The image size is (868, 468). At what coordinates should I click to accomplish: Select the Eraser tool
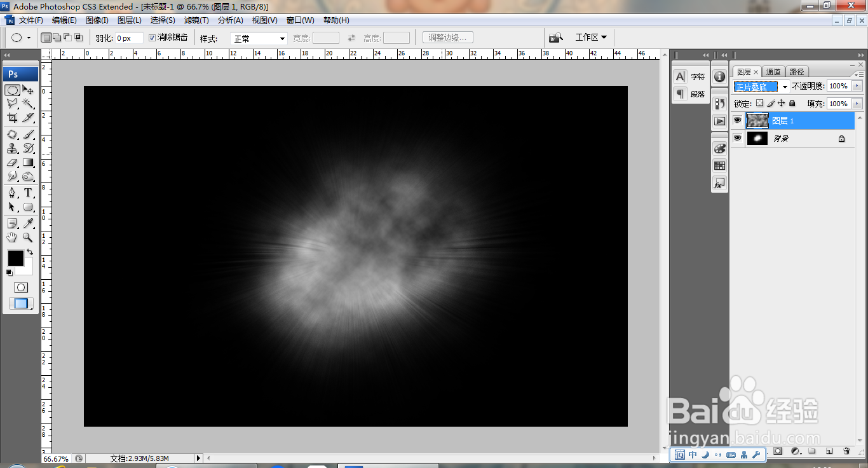[13, 162]
